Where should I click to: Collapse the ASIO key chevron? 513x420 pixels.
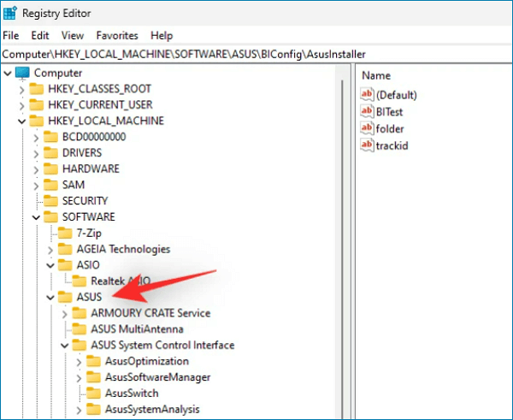(50, 266)
